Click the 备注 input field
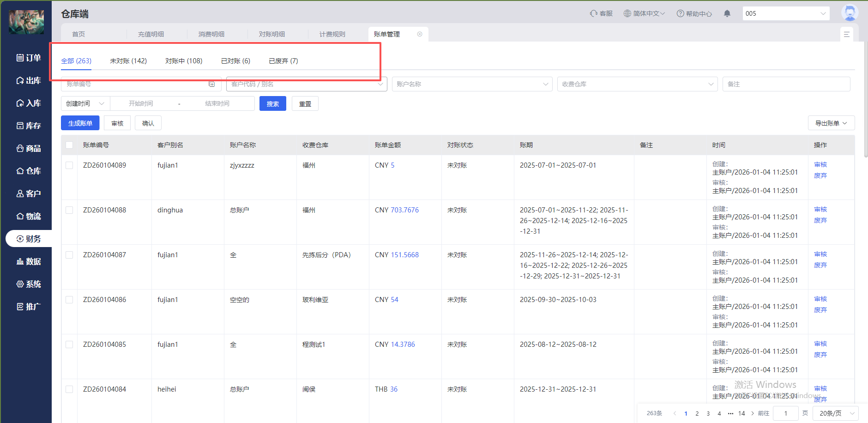868x423 pixels. click(x=786, y=84)
